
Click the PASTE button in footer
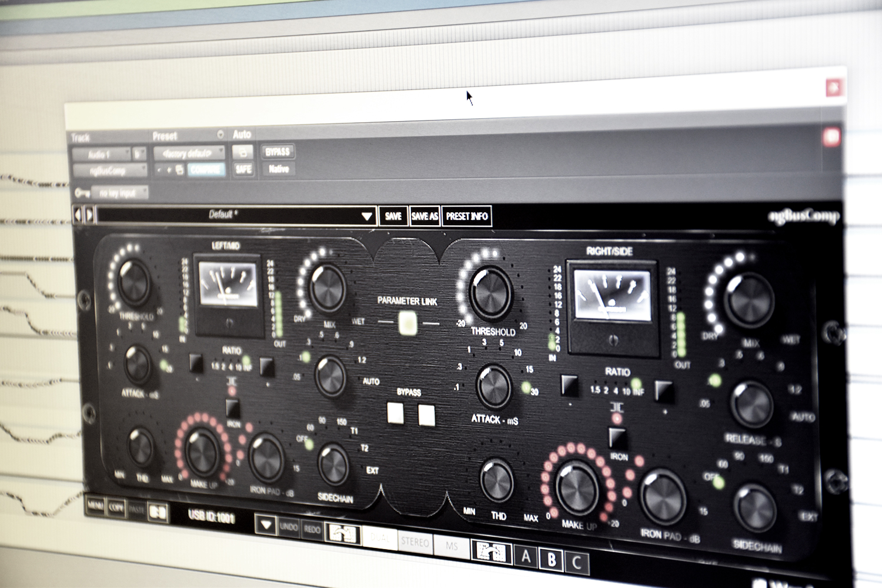click(136, 510)
